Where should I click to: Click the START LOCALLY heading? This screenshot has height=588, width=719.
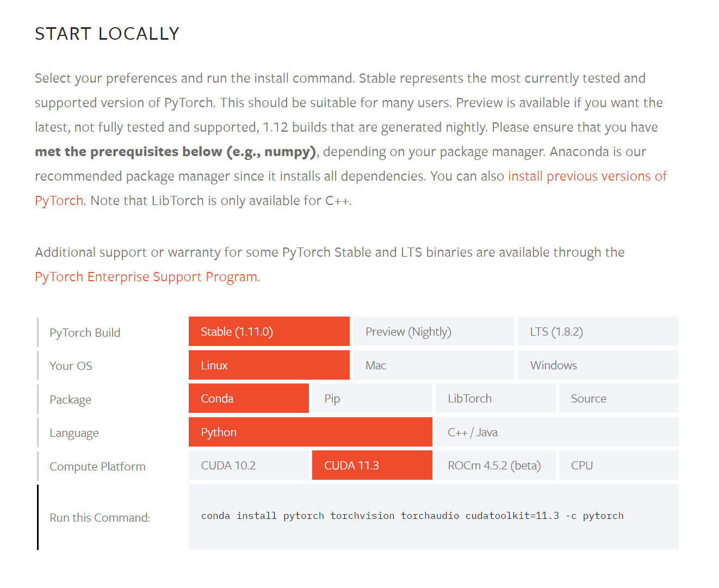point(107,34)
